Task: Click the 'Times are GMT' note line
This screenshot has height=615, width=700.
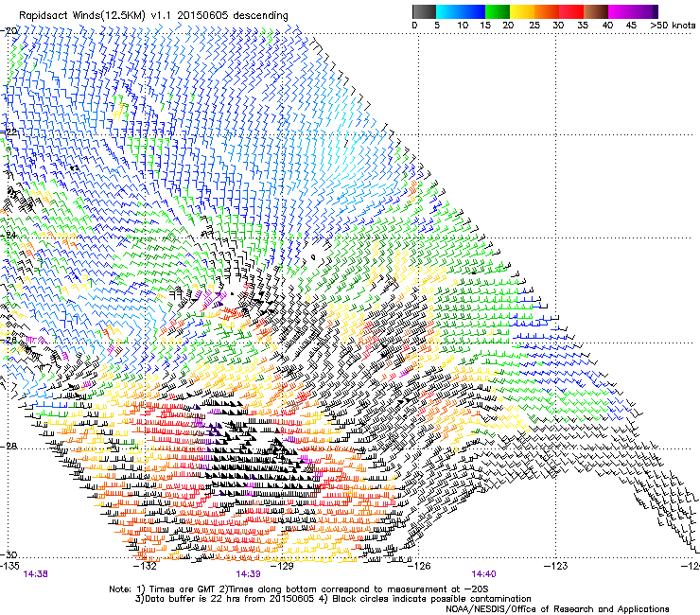Action: click(x=299, y=589)
